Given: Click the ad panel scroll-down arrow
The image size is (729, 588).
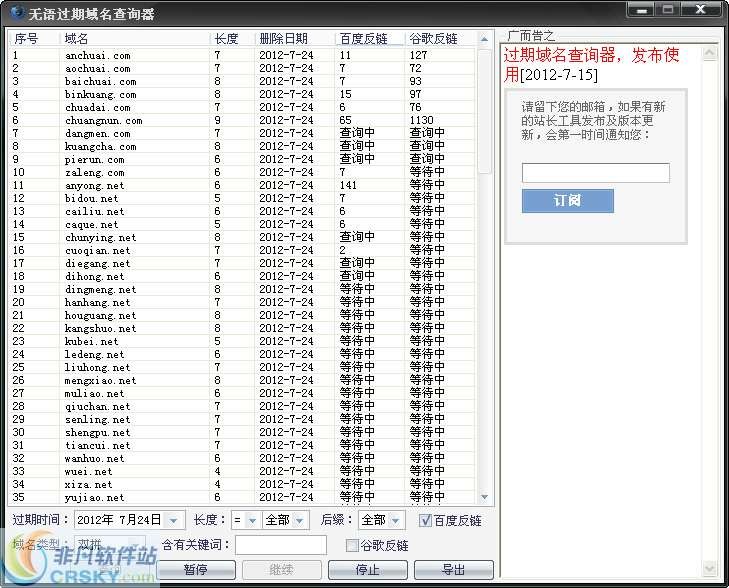Looking at the screenshot, I should coord(709,568).
